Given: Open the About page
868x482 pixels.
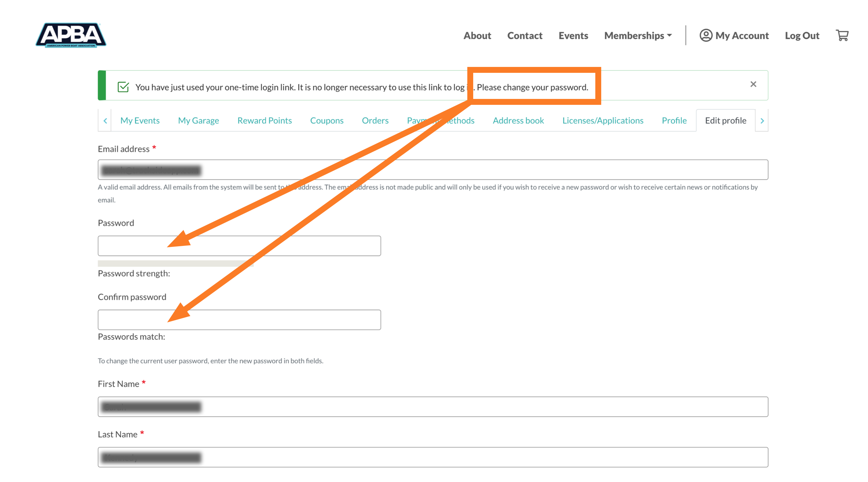Looking at the screenshot, I should 477,35.
